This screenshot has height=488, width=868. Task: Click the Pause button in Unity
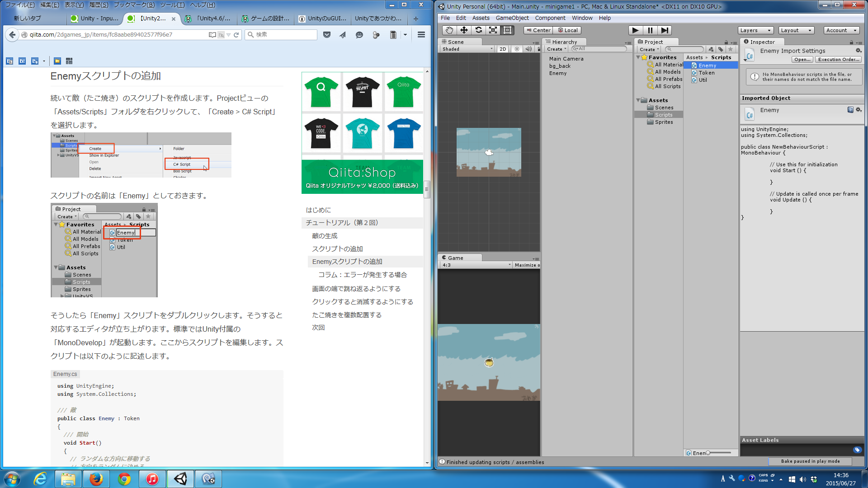point(650,30)
